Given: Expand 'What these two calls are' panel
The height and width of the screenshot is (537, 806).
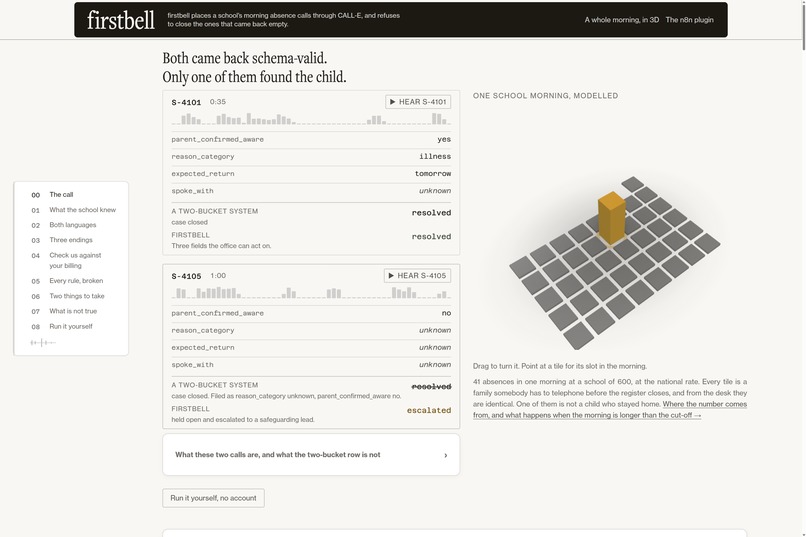Looking at the screenshot, I should pos(311,455).
